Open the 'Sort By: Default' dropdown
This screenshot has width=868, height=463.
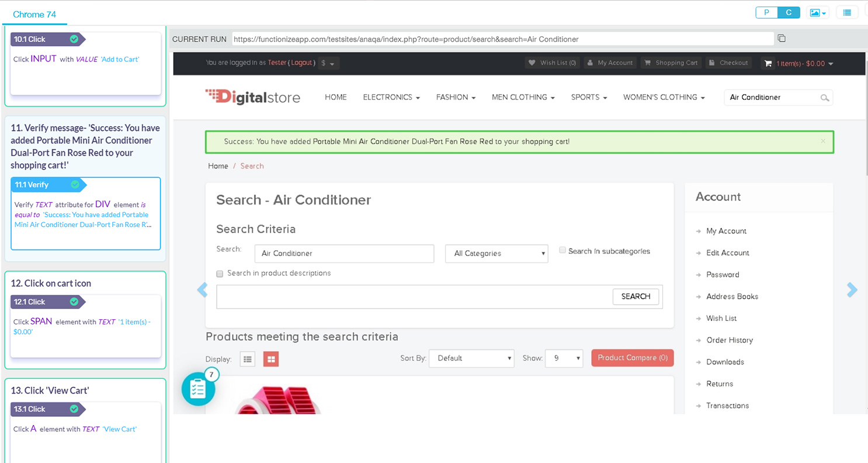471,358
